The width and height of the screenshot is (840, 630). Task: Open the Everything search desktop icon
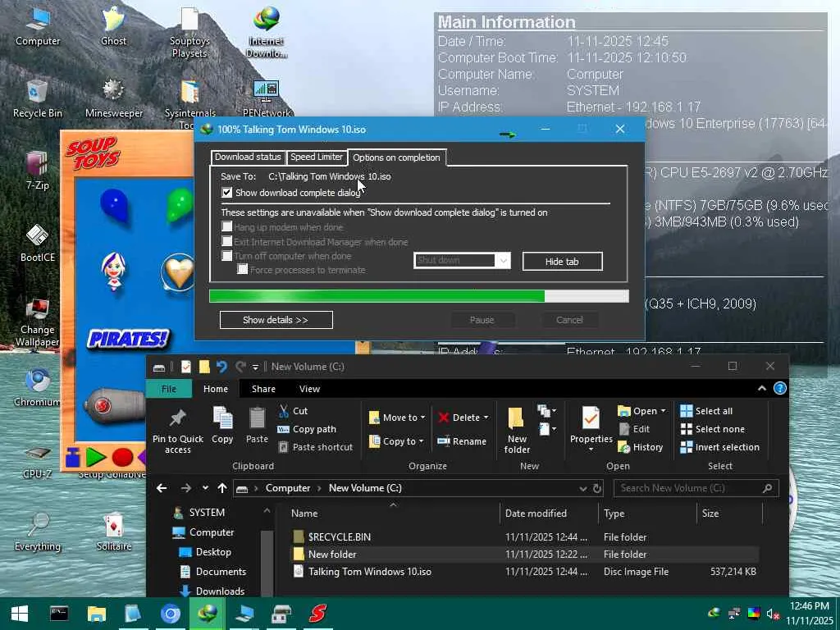tap(38, 532)
